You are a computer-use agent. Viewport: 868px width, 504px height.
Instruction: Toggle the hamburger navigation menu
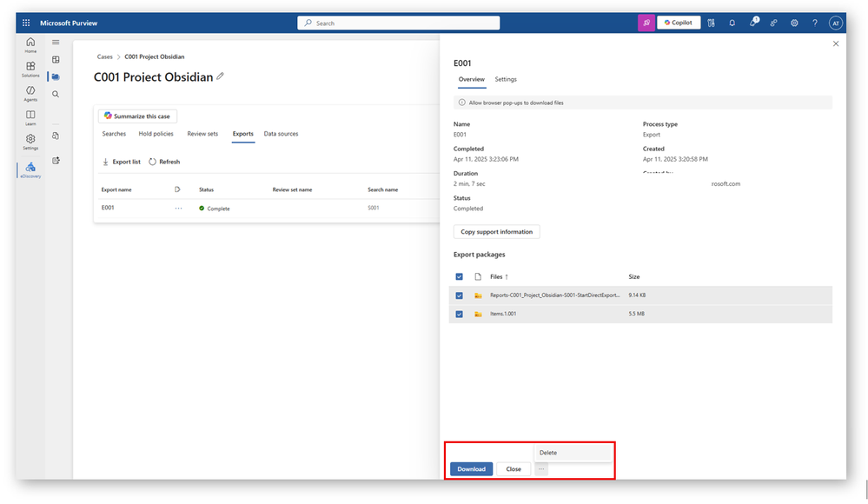[x=56, y=42]
